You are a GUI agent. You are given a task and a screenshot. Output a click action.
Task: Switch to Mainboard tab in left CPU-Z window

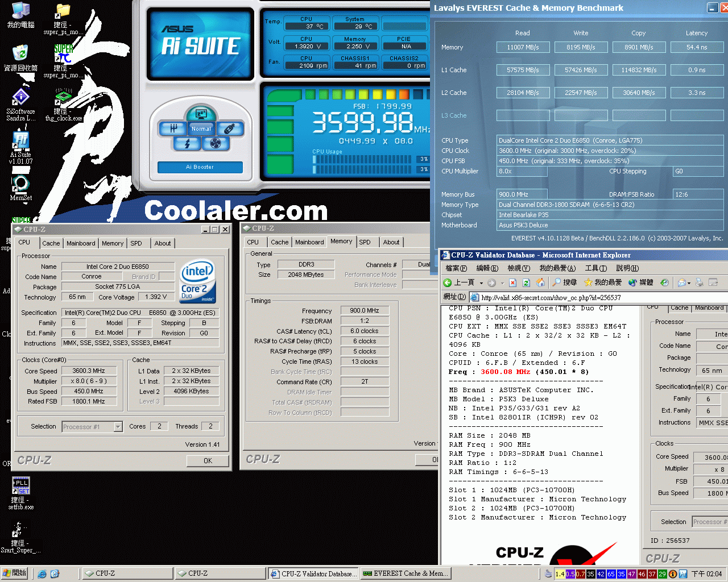pos(81,243)
